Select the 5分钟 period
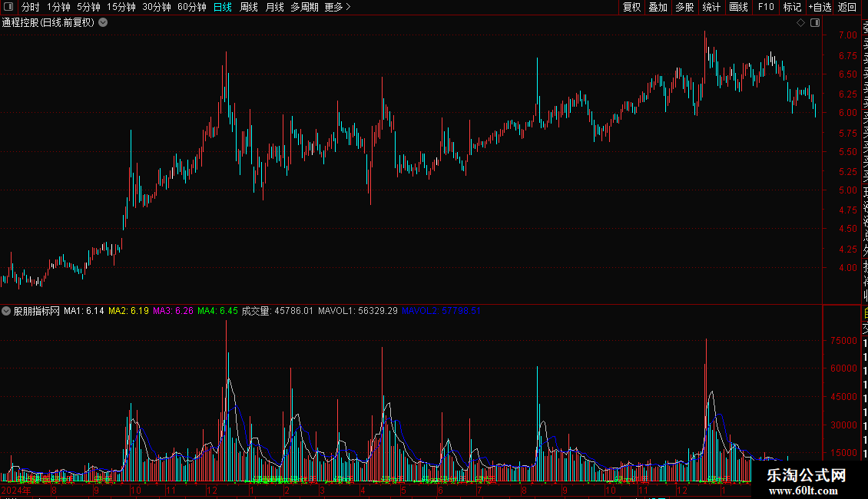The image size is (868, 499). 88,7
